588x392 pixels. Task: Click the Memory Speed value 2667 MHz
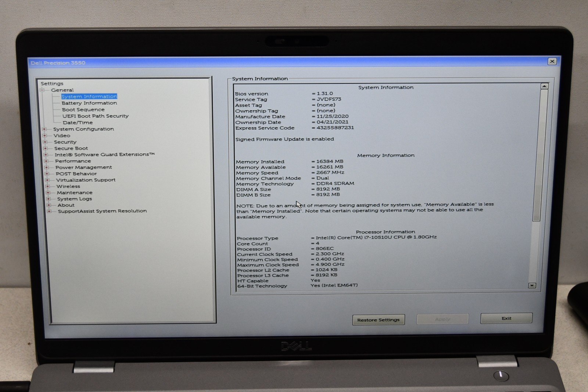coord(330,172)
